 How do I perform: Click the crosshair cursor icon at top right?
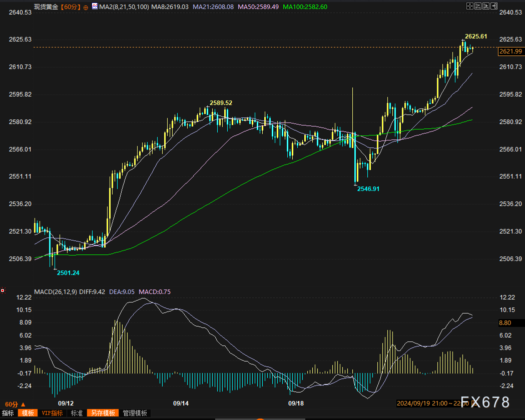pyautogui.click(x=469, y=6)
